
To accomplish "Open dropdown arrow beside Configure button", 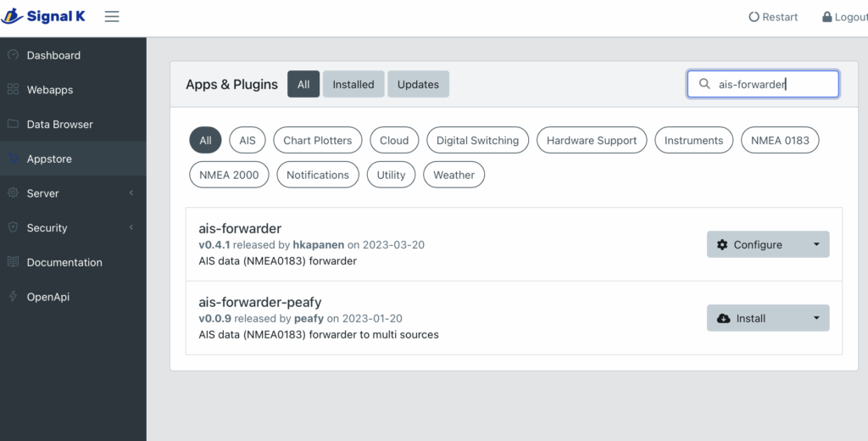I will click(x=815, y=244).
